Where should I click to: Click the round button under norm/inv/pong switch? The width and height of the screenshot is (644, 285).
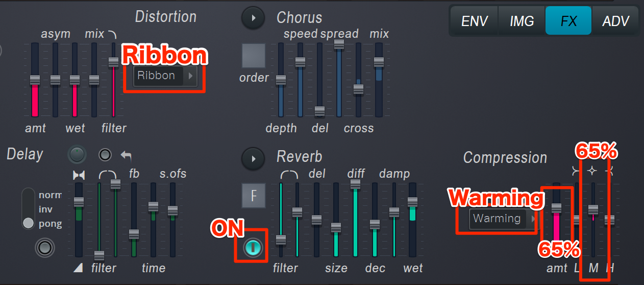click(x=45, y=248)
